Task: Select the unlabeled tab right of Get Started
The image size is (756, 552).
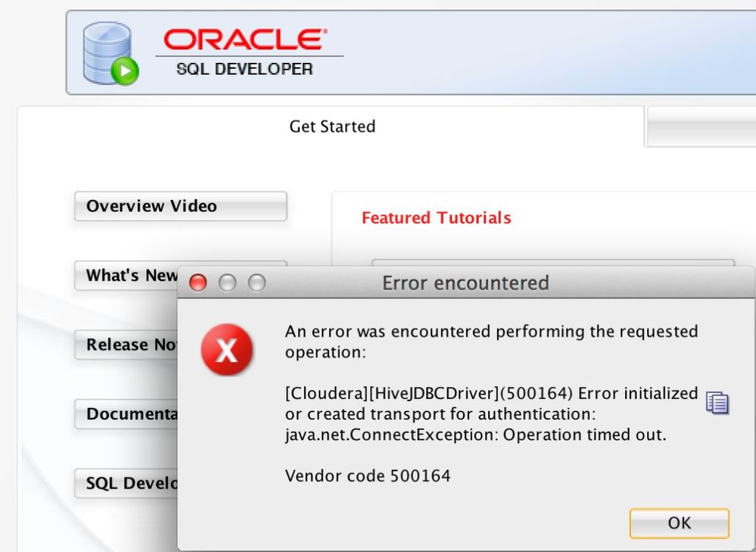Action: pos(700,126)
